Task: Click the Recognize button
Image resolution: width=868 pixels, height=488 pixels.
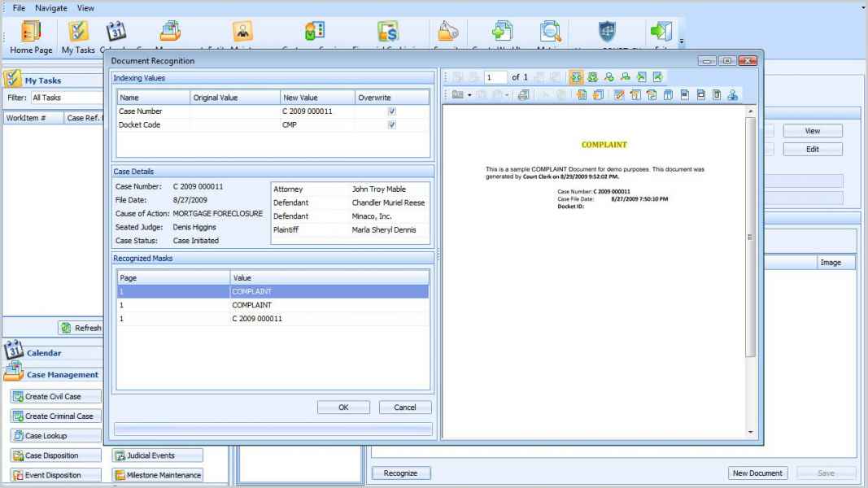Action: (401, 473)
